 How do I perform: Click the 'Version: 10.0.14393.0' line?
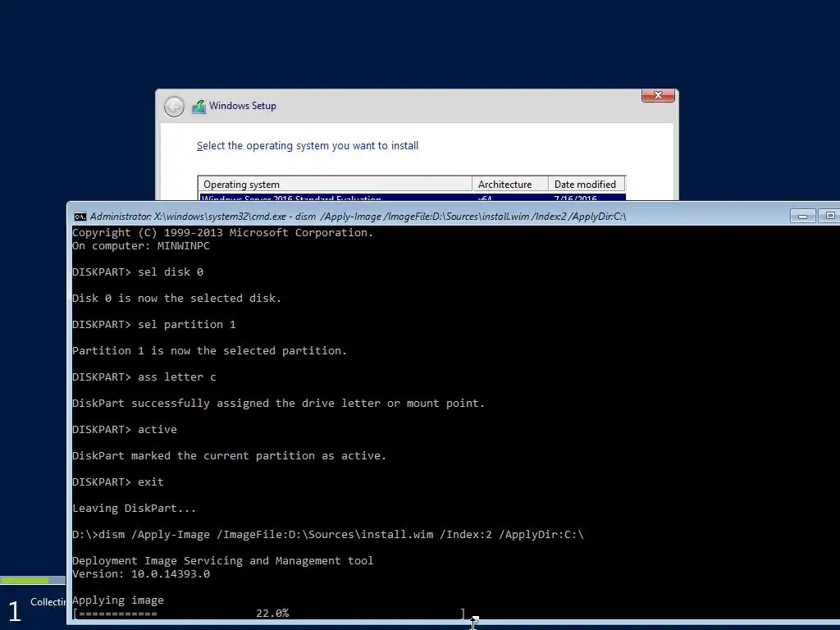tap(141, 574)
